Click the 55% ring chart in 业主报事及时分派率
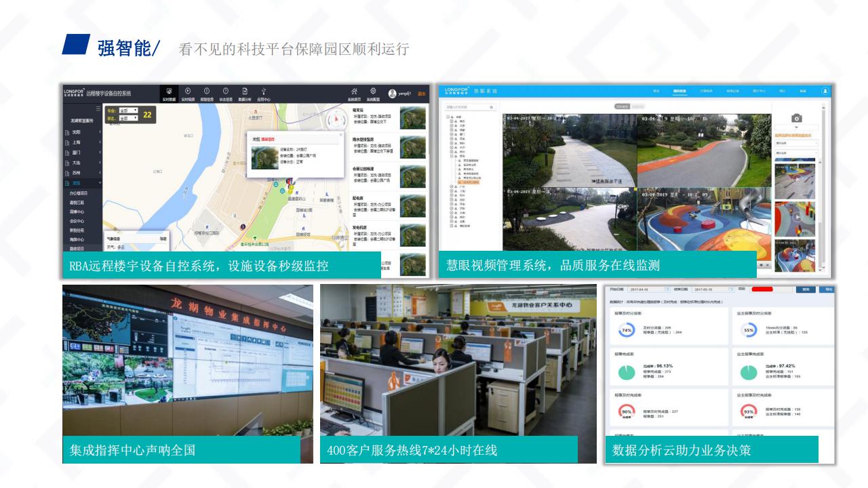Image resolution: width=868 pixels, height=488 pixels. coord(749,330)
